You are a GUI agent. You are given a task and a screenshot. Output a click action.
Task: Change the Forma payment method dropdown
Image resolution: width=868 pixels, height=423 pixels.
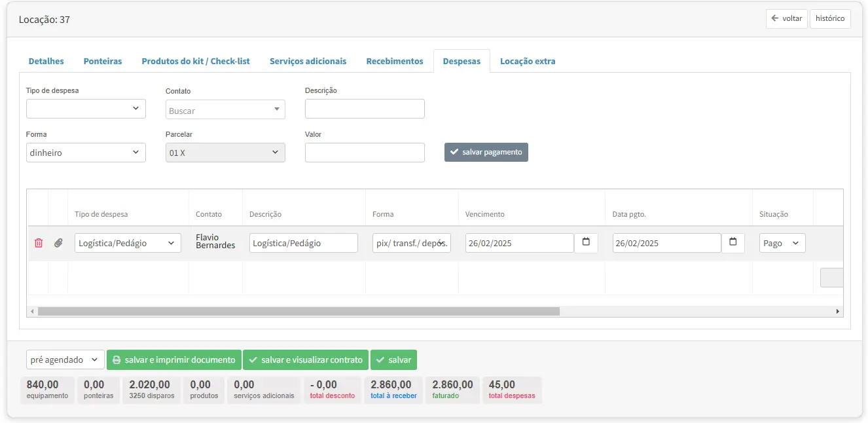tap(86, 153)
